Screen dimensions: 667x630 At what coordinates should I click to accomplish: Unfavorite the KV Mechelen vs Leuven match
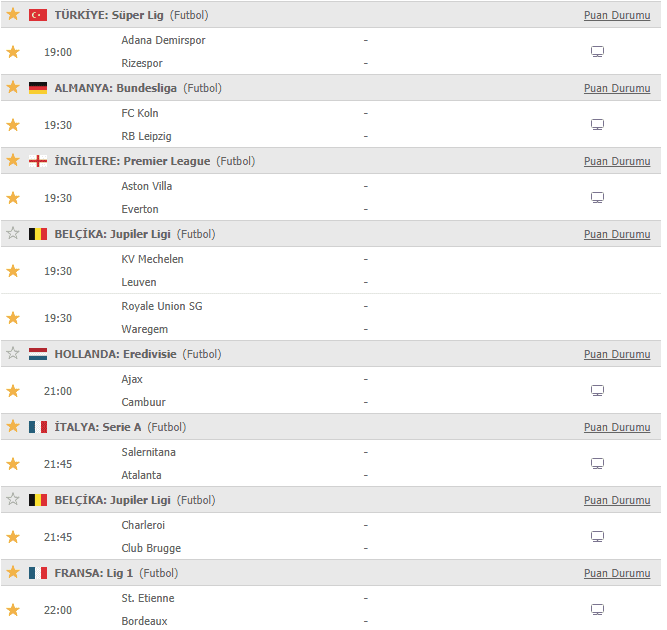pyautogui.click(x=13, y=271)
